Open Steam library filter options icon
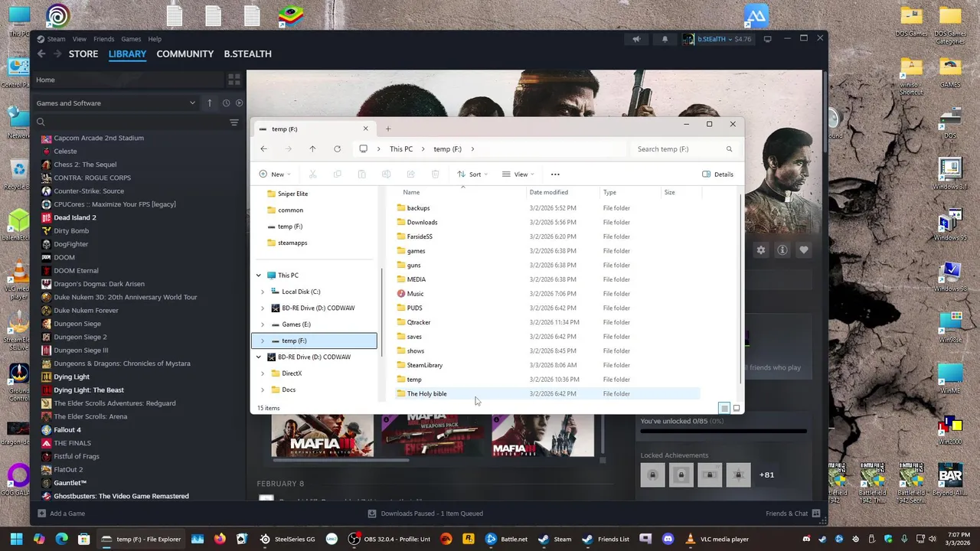Viewport: 980px width, 551px height. point(234,122)
